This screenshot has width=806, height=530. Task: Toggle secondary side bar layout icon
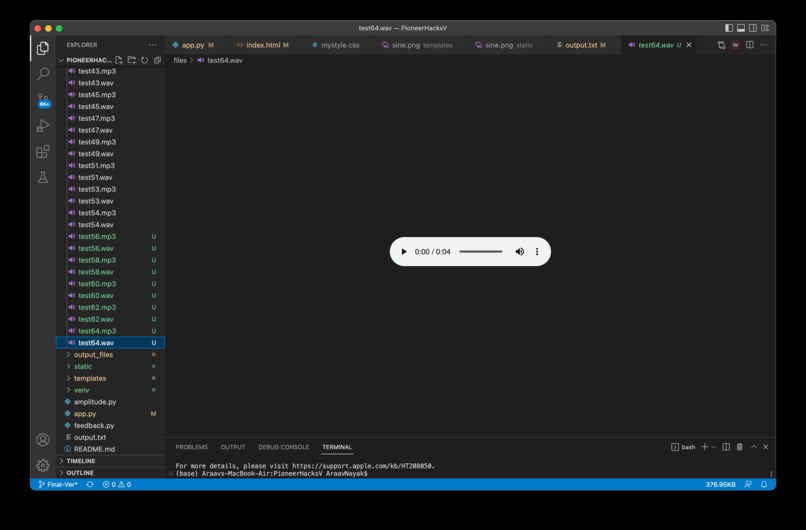tap(753, 28)
